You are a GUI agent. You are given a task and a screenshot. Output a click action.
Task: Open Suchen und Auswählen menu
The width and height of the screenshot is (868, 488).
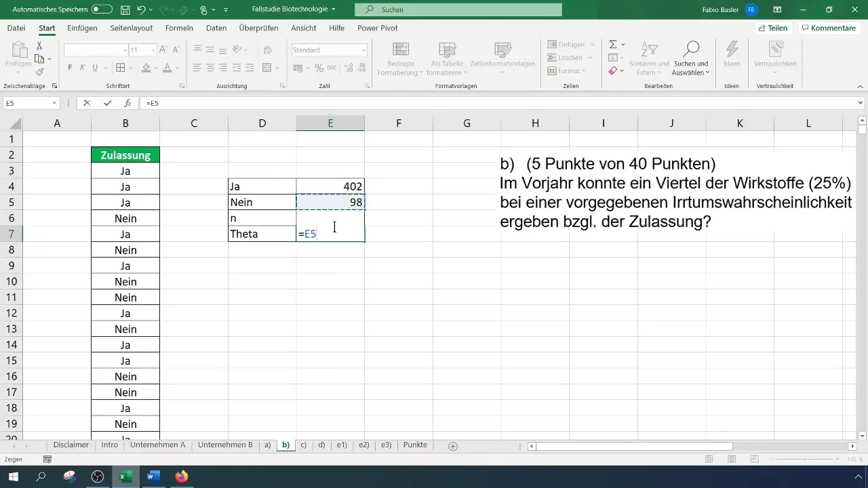click(x=690, y=59)
